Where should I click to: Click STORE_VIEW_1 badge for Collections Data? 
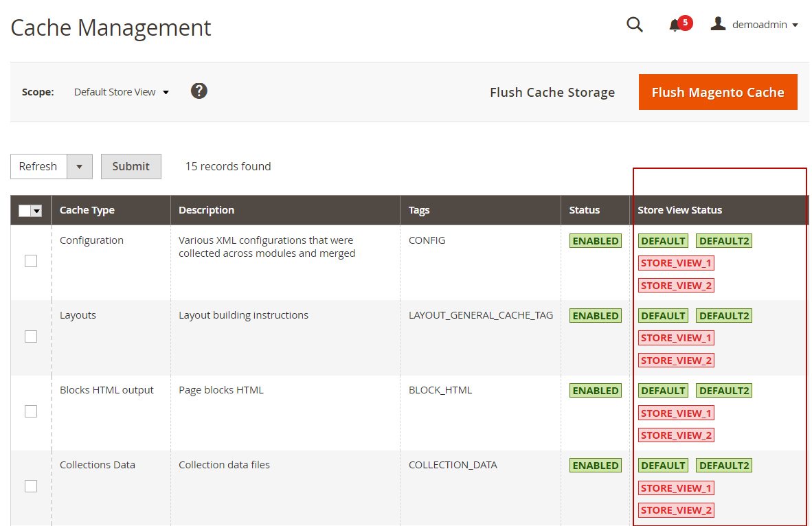point(676,488)
